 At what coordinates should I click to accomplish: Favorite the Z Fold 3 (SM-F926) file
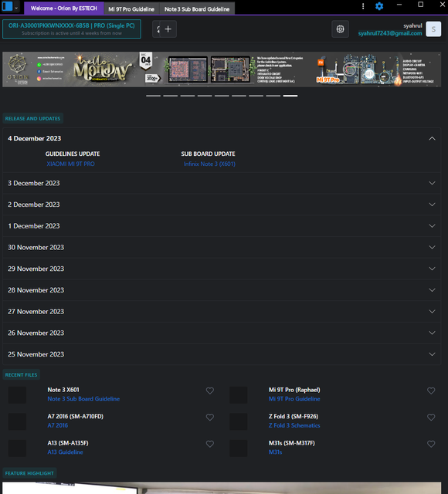coord(431,418)
